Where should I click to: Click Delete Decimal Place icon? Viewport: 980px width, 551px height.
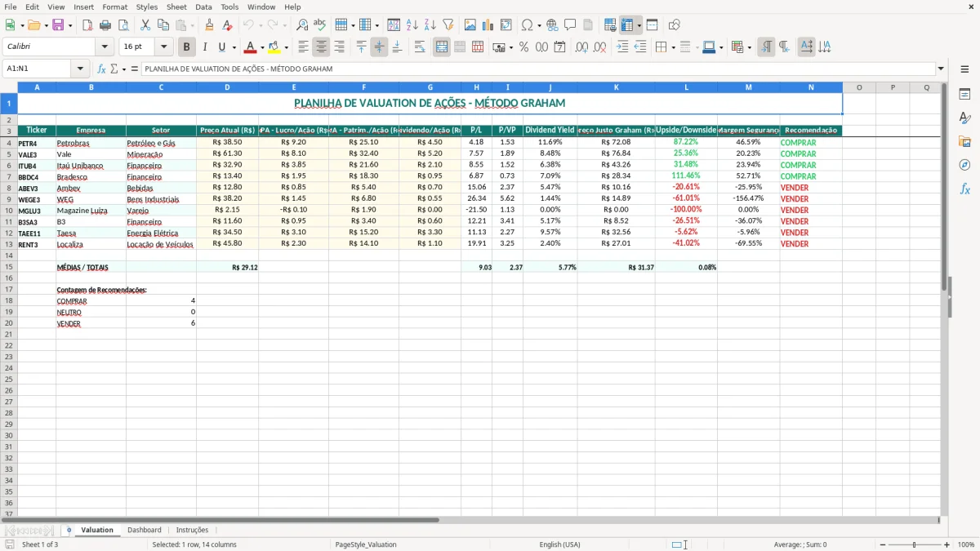point(600,47)
